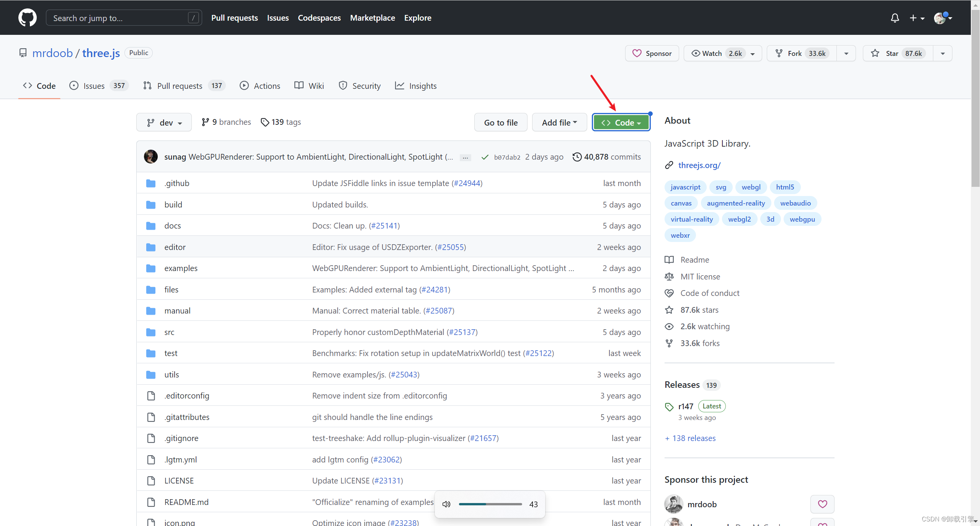Open the .github folder
The height and width of the screenshot is (526, 980).
tap(177, 183)
